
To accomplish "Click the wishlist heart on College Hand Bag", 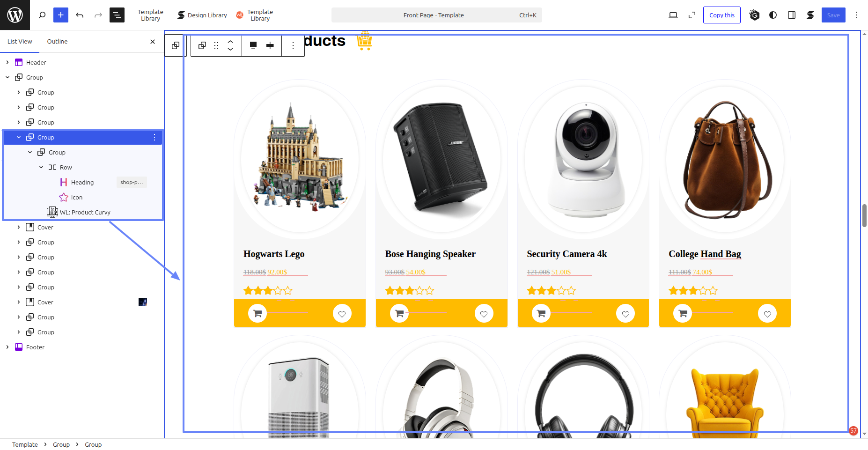I will (x=767, y=313).
